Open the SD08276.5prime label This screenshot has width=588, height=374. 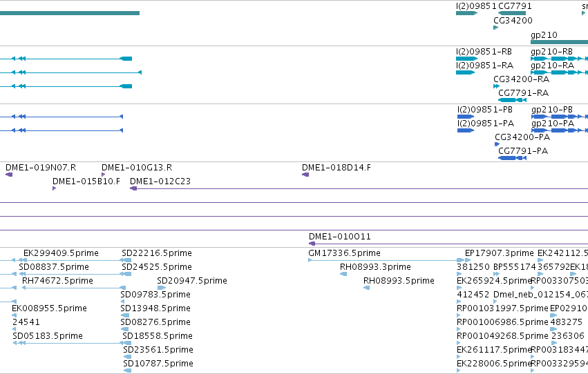[x=155, y=322]
